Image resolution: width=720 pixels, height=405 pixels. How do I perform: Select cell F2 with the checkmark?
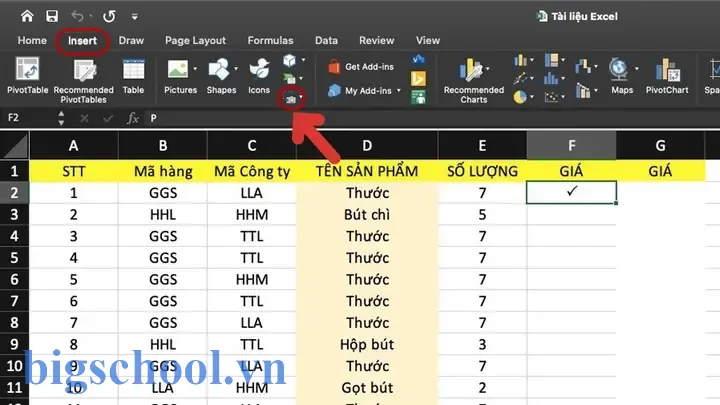[x=571, y=192]
